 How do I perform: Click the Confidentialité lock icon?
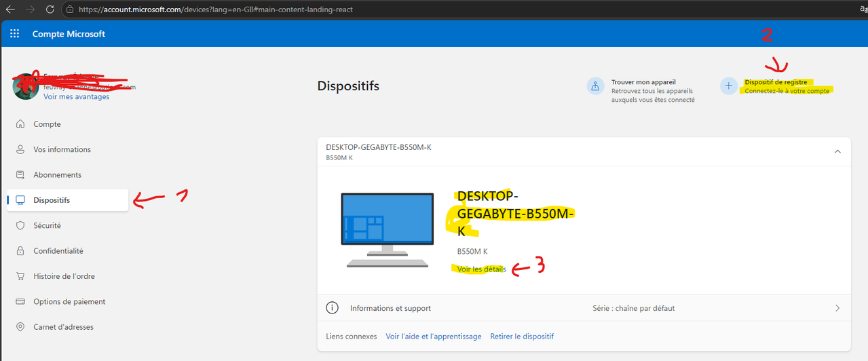click(x=20, y=251)
